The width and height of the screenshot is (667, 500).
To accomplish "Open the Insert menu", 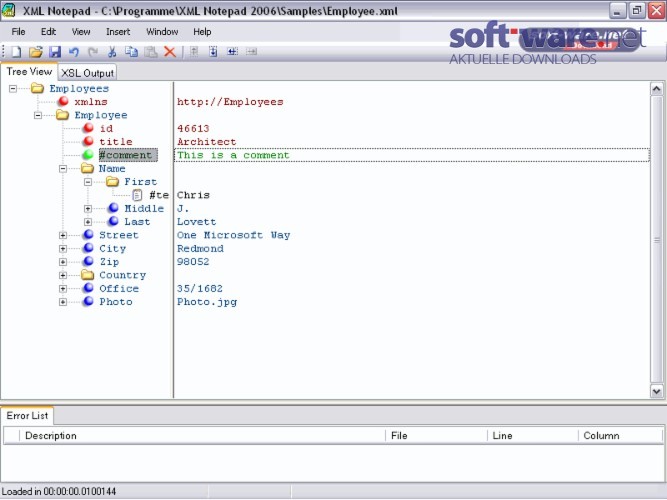I will coord(118,32).
